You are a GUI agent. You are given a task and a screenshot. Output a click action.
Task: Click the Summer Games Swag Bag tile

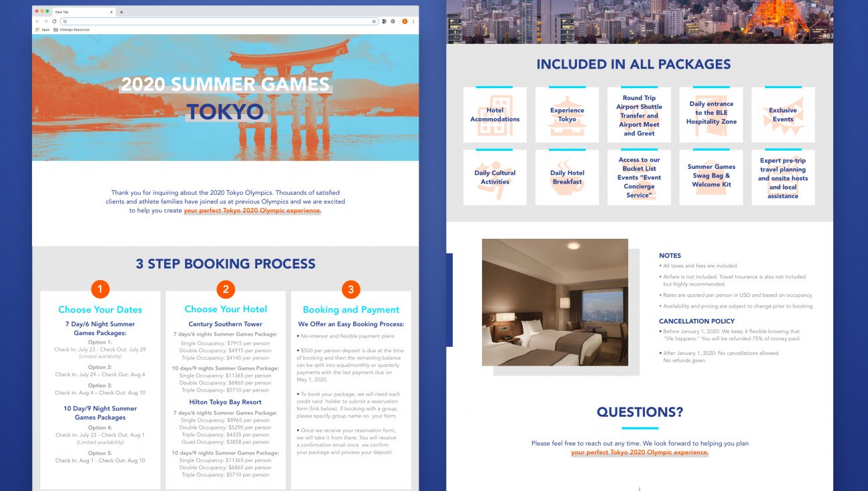pos(711,177)
